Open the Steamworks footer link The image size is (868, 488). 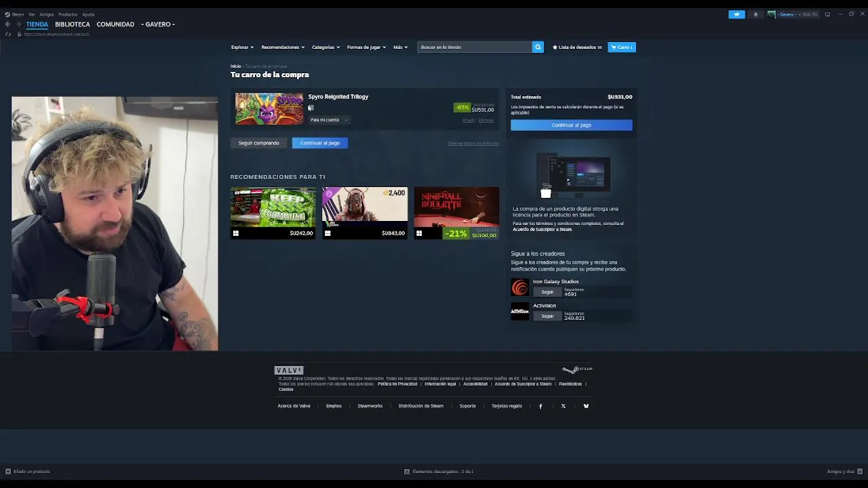(370, 406)
